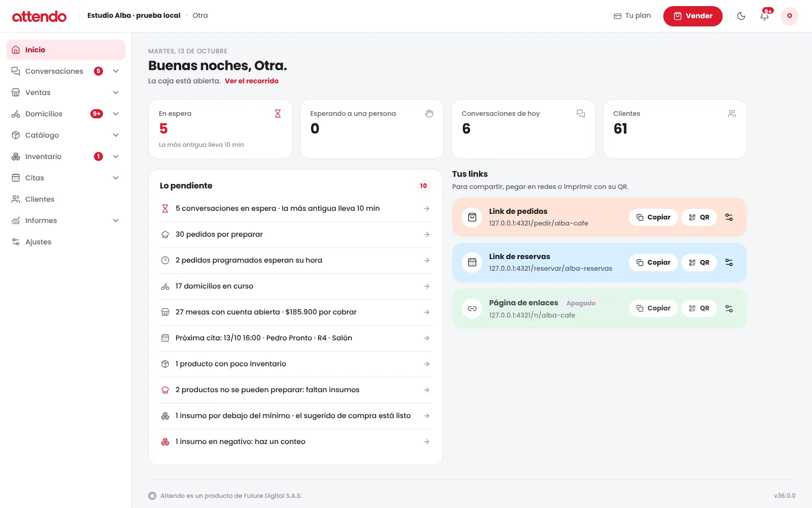Open 1 insumo en negativo row
This screenshot has height=508, width=812.
(x=295, y=442)
